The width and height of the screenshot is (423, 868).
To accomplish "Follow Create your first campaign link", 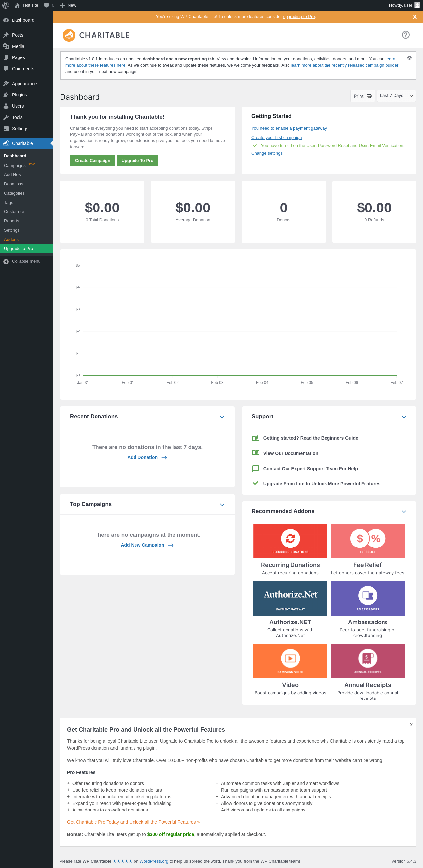I will click(x=276, y=137).
